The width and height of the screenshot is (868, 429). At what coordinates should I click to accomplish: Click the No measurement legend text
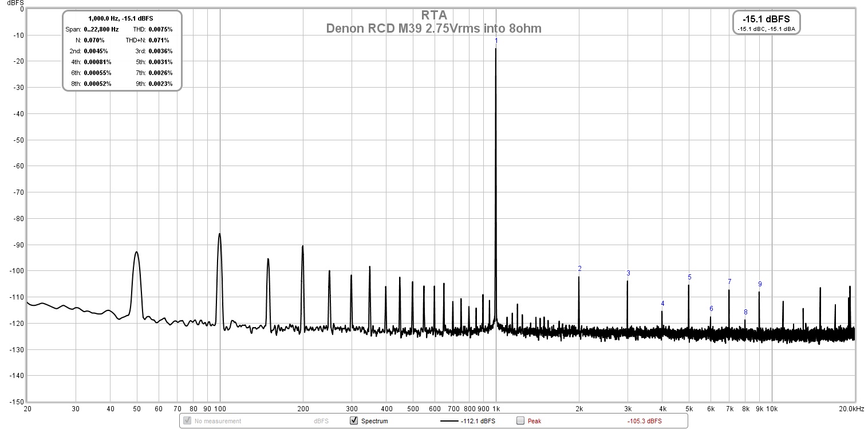click(218, 421)
